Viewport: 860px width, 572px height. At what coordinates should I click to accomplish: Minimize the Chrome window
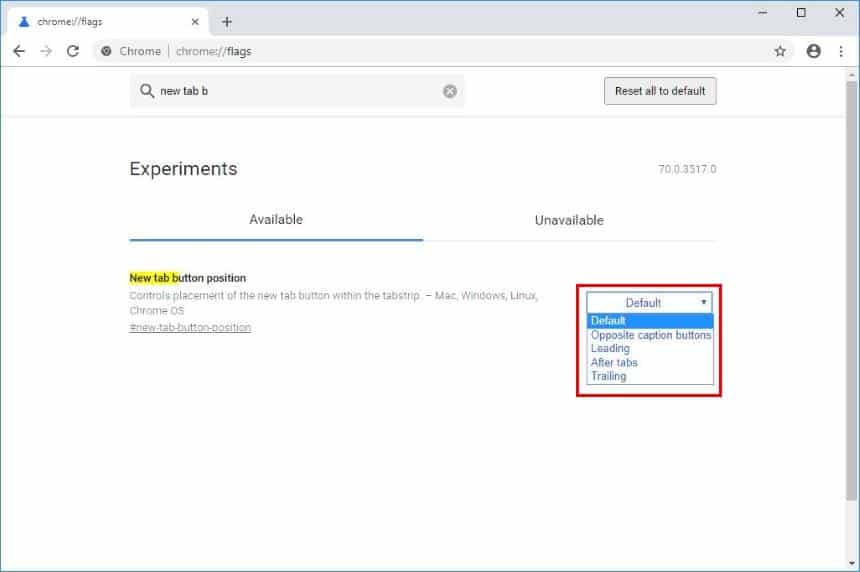point(762,13)
